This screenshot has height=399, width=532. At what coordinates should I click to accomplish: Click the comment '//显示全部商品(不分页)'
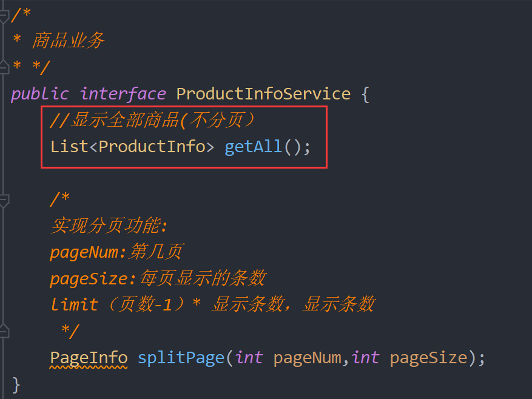click(152, 120)
